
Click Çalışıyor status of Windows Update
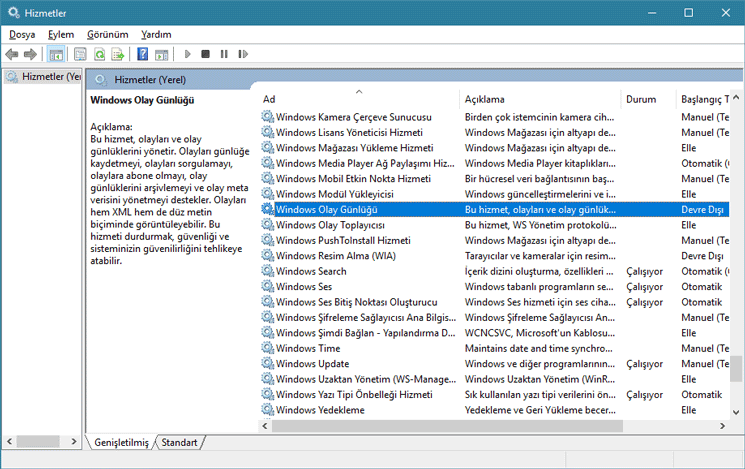tap(644, 364)
